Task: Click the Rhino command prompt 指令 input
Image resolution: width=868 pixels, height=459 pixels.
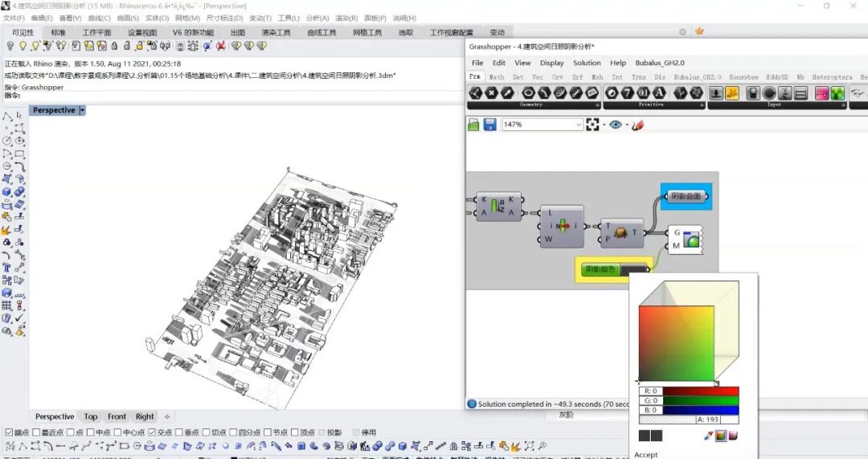Action: pos(232,96)
